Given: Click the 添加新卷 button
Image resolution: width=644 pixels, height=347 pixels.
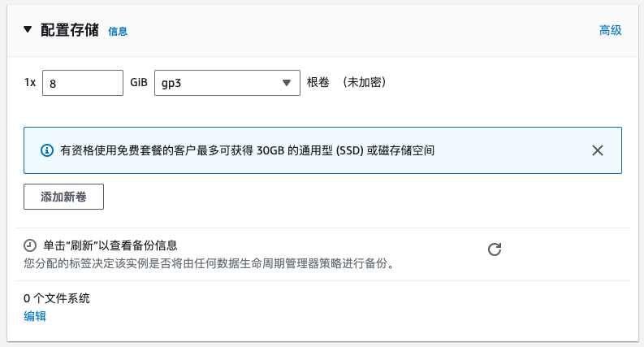Looking at the screenshot, I should [x=63, y=197].
